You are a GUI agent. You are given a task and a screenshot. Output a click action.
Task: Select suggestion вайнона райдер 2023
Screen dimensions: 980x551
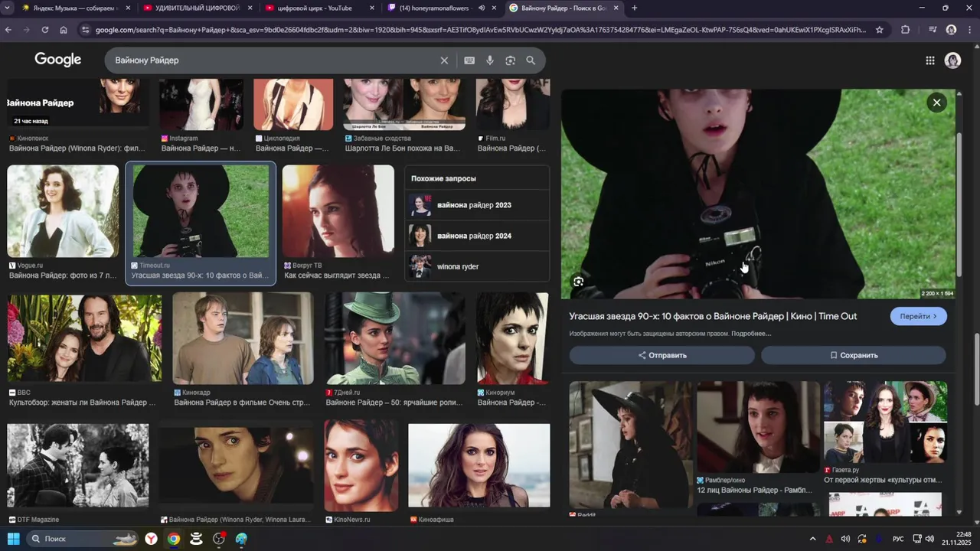click(477, 205)
